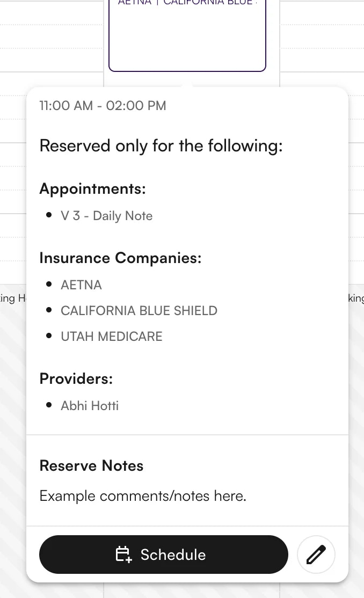Click the calendar-plus icon on Schedule button

125,555
